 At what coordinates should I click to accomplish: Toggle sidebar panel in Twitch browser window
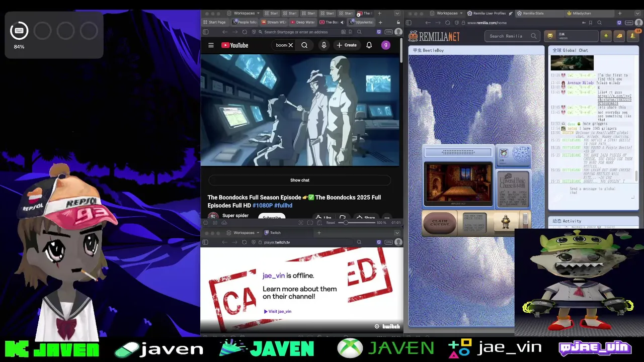pos(205,242)
